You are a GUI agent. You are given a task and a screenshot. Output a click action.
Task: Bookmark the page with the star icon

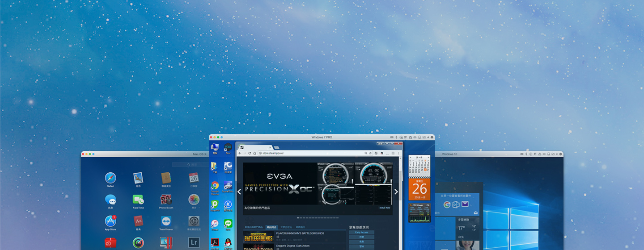(370, 153)
